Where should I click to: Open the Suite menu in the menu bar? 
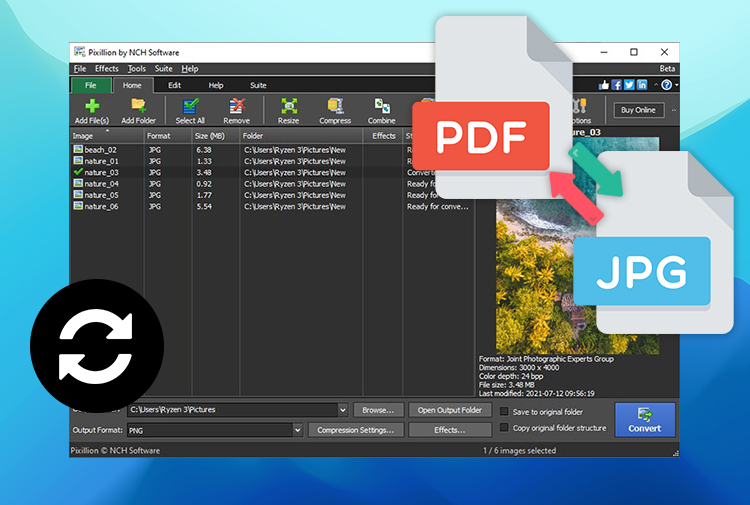[x=163, y=69]
